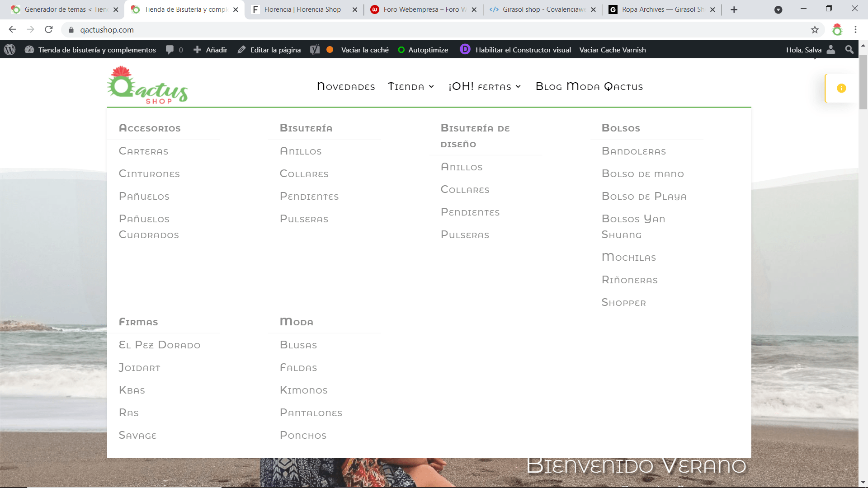Open the Bandoleras category

[634, 151]
